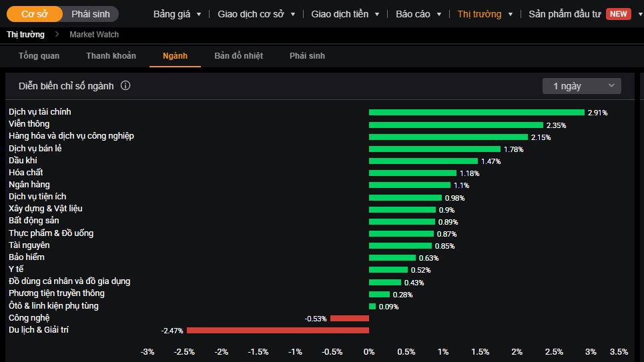Switch to the Tổng quan tab
The image size is (644, 362).
pos(39,56)
